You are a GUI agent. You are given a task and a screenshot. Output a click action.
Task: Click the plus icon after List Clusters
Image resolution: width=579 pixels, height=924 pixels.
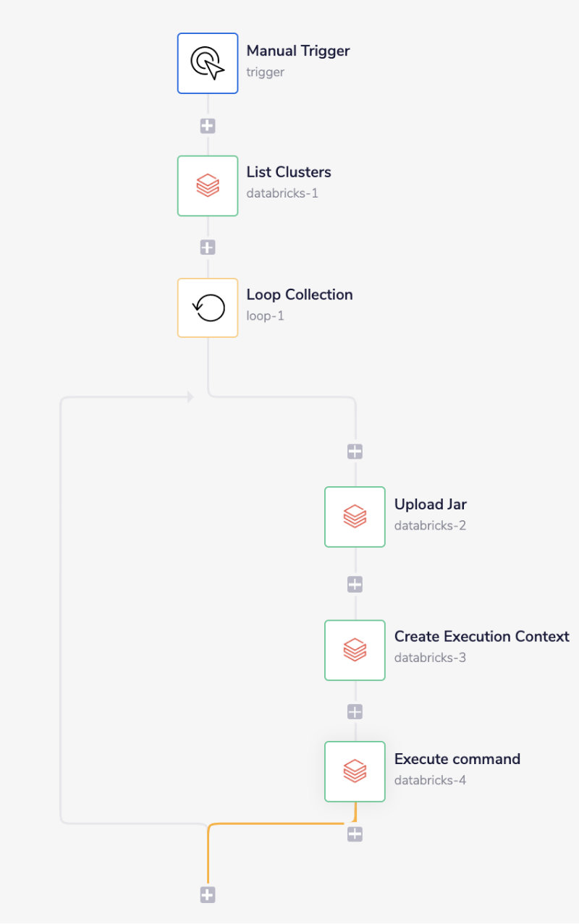point(208,247)
